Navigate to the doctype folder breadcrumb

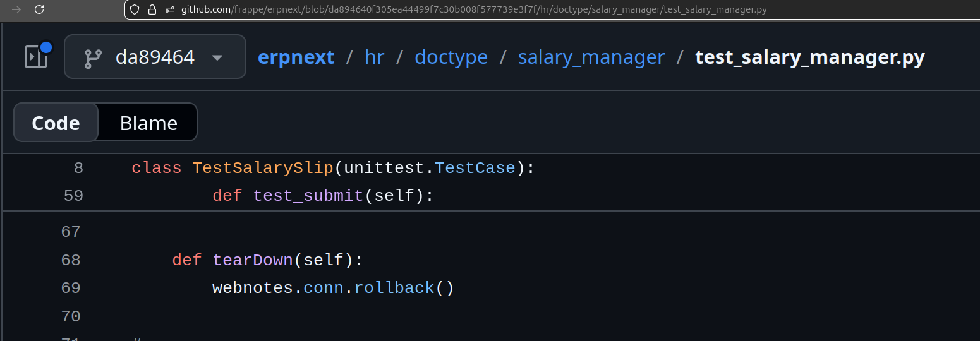tap(451, 57)
